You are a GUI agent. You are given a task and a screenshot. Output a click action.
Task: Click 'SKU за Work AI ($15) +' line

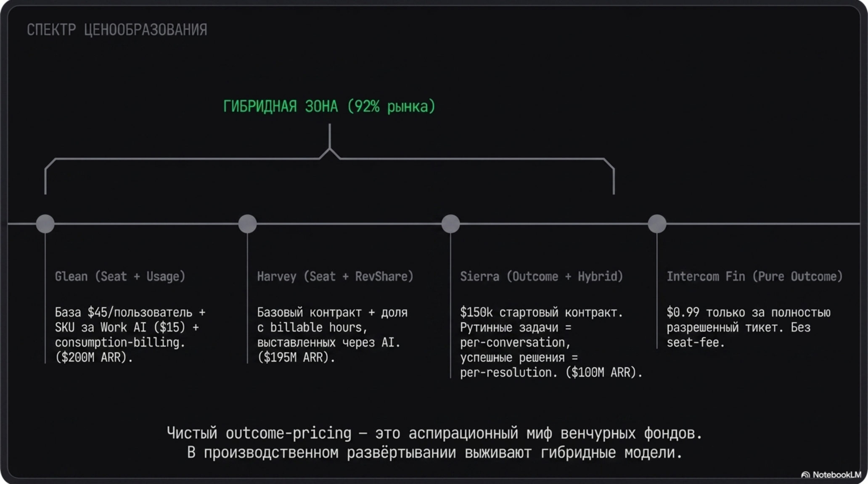point(127,328)
